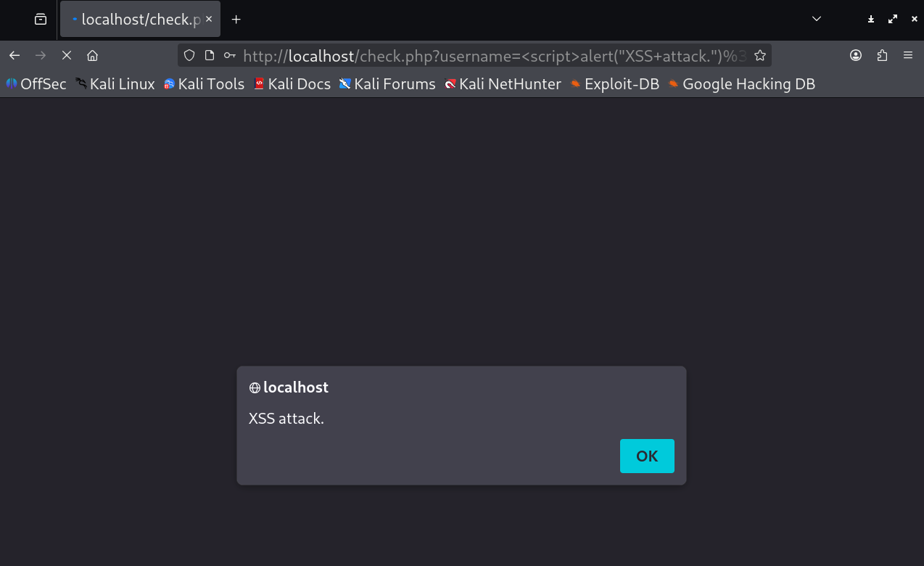This screenshot has width=924, height=566.
Task: Open the OffSec bookmark
Action: point(36,84)
